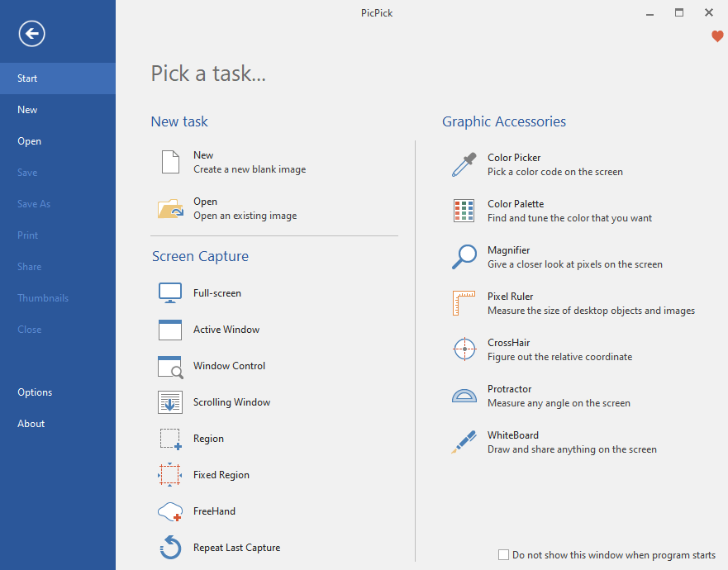Click the Fixed Region label
This screenshot has width=728, height=570.
221,475
